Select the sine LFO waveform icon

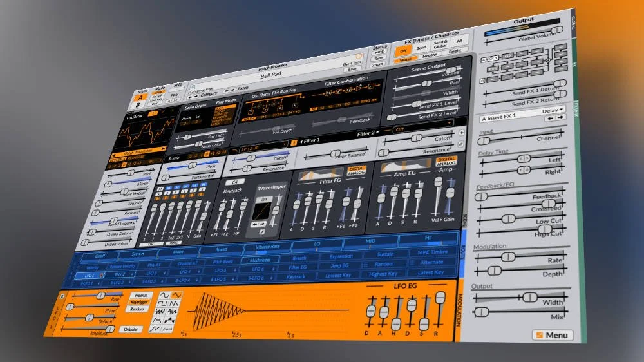click(165, 295)
